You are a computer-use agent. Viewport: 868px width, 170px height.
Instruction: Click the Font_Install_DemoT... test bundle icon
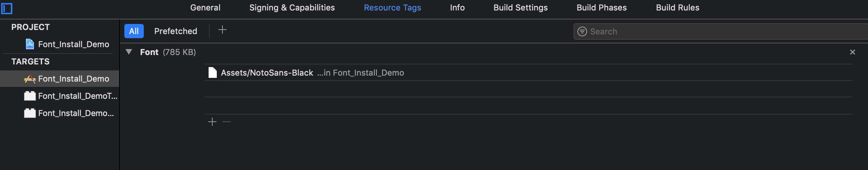pos(30,96)
